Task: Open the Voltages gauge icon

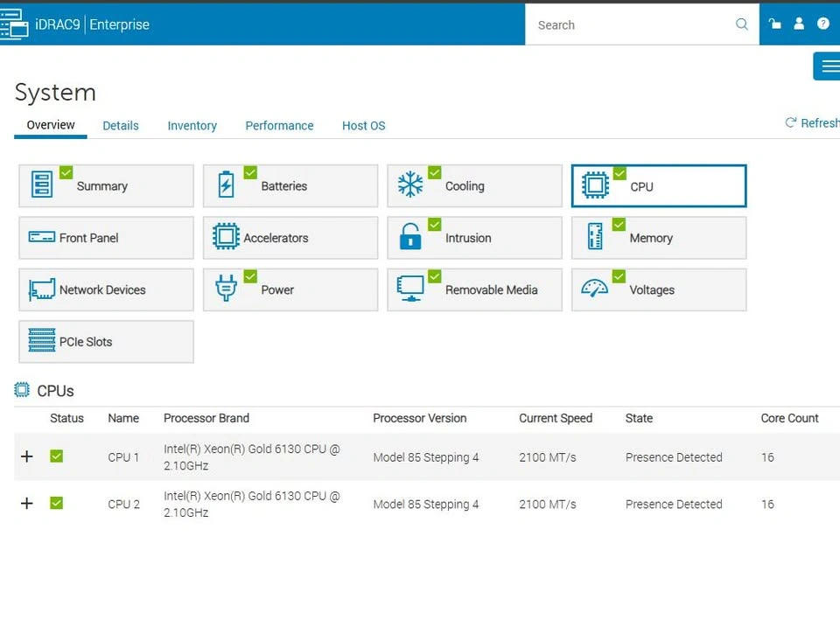Action: pos(594,289)
